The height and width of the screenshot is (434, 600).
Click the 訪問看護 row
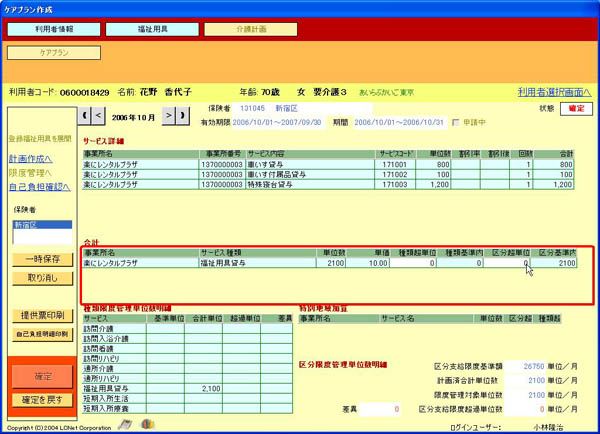pos(188,349)
